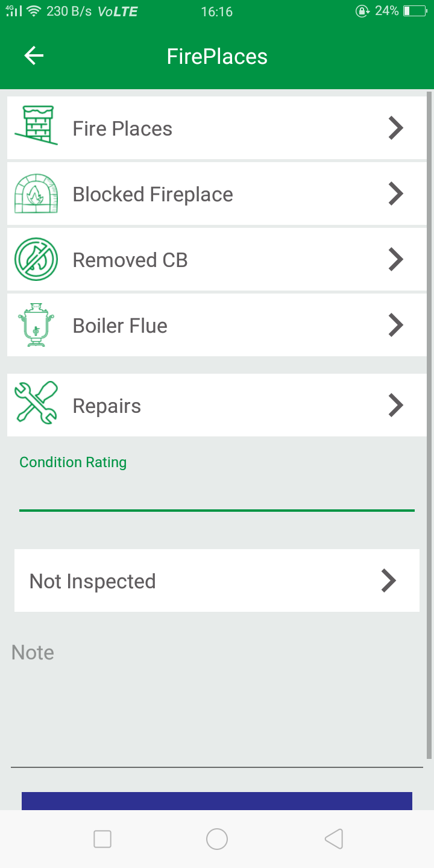Tap the Boiler Flue boiler icon
Viewport: 434px width, 868px height.
[x=36, y=325]
